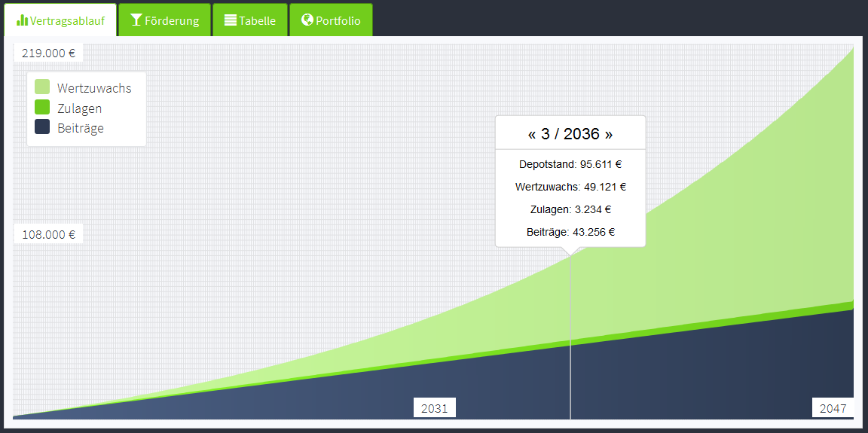Click the 2031 x-axis year label
Image resolution: width=868 pixels, height=433 pixels.
tap(434, 408)
